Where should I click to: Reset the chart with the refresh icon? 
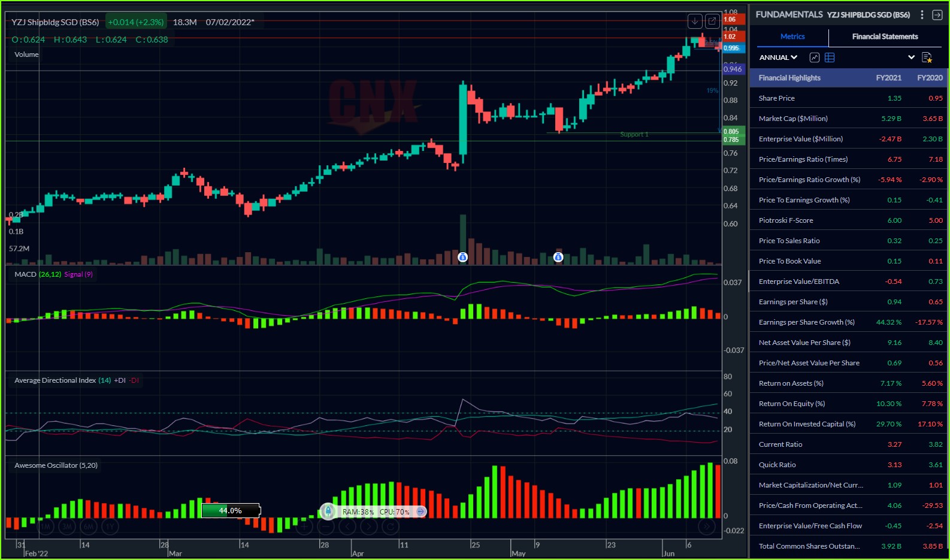(x=391, y=526)
